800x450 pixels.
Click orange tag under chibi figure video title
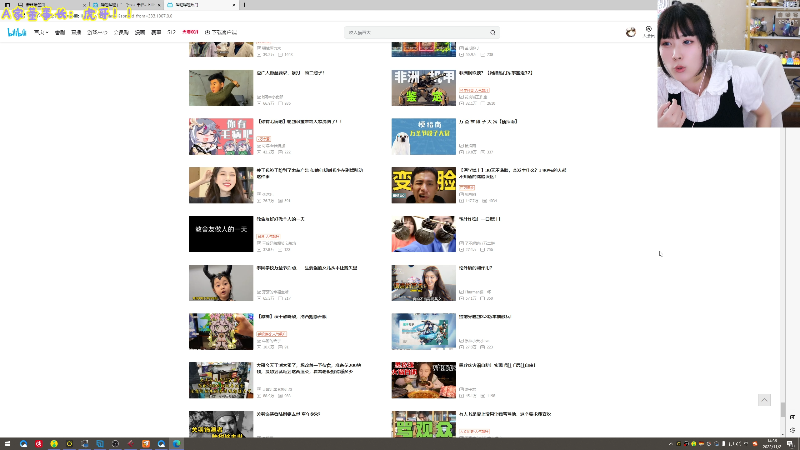coord(271,334)
